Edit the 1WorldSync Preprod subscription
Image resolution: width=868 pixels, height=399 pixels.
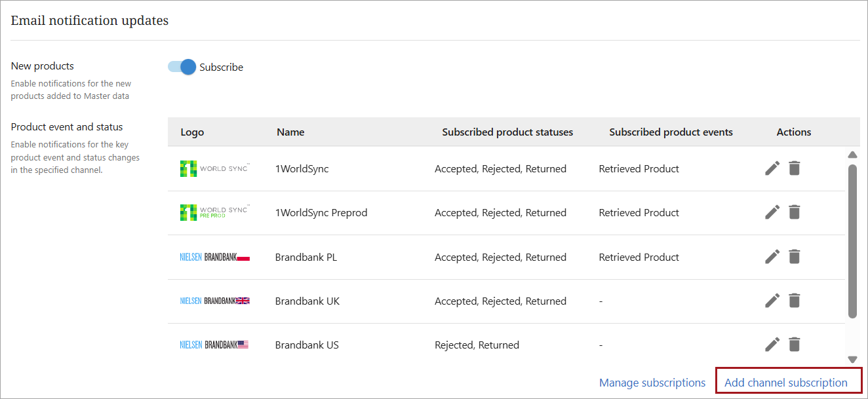coord(772,212)
